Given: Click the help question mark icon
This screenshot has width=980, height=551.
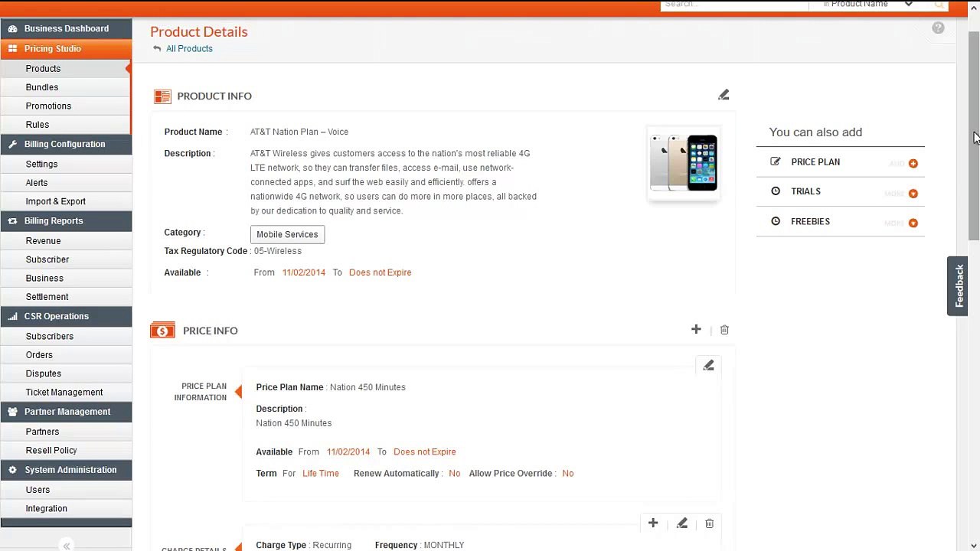Looking at the screenshot, I should click(x=938, y=28).
